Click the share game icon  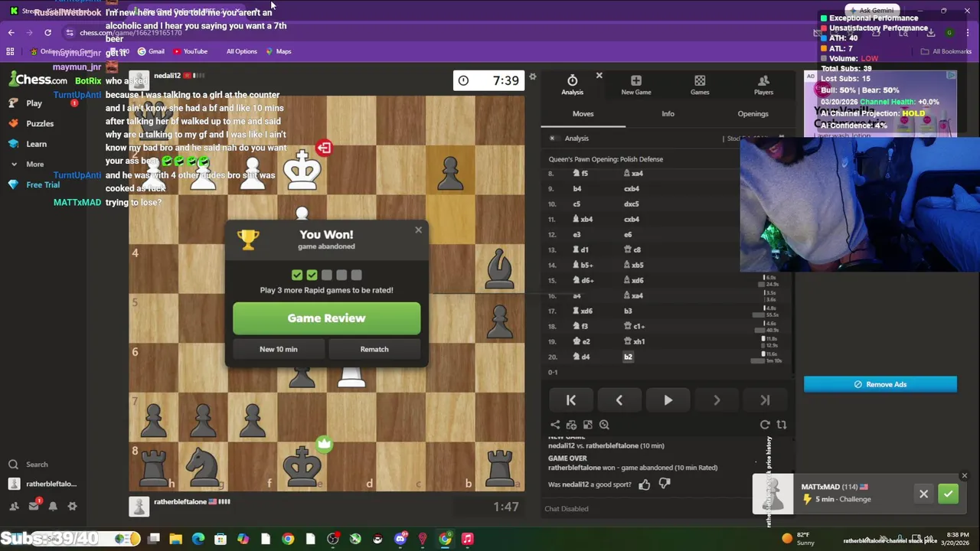(555, 425)
